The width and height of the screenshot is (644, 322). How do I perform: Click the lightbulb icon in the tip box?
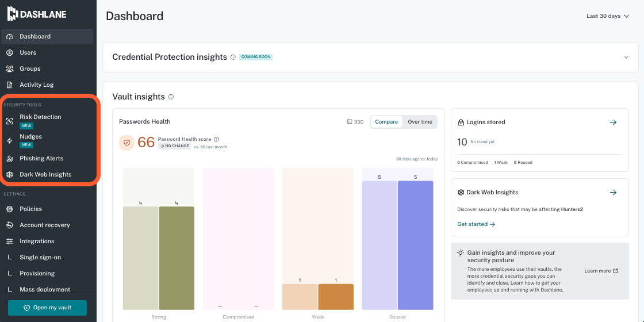tap(461, 252)
